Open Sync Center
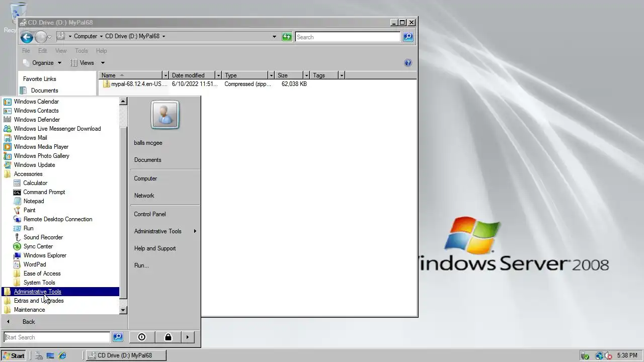 click(x=38, y=246)
